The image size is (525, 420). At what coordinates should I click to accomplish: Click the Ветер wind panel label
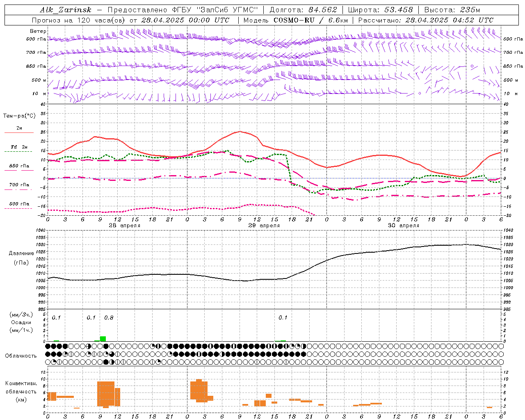(38, 31)
